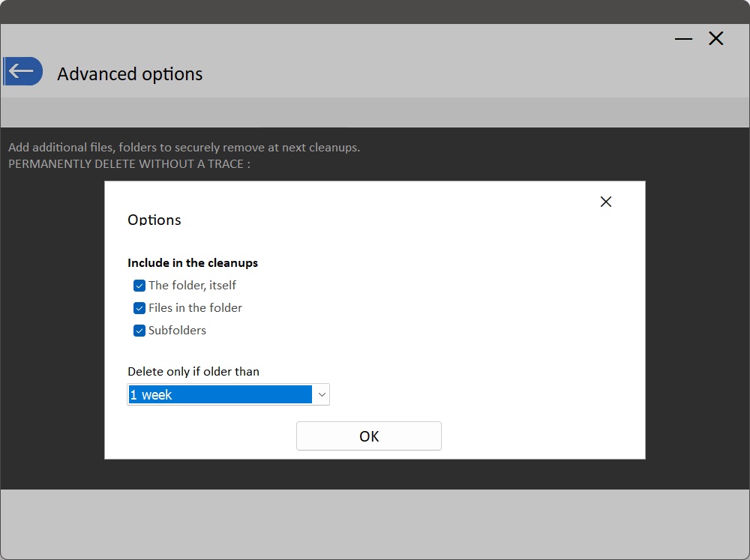Click the 'Delete only if older than' label

pos(193,371)
